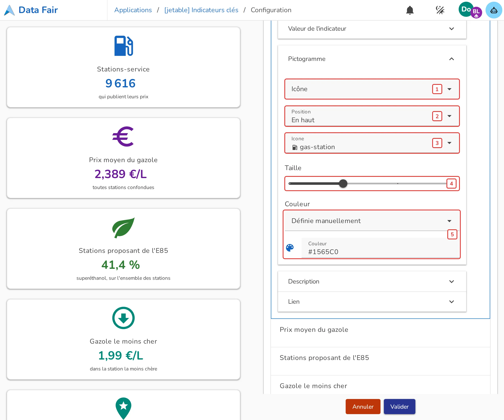Image resolution: width=504 pixels, height=420 pixels.
Task: Click the 41,4 % value
Action: 121,265
